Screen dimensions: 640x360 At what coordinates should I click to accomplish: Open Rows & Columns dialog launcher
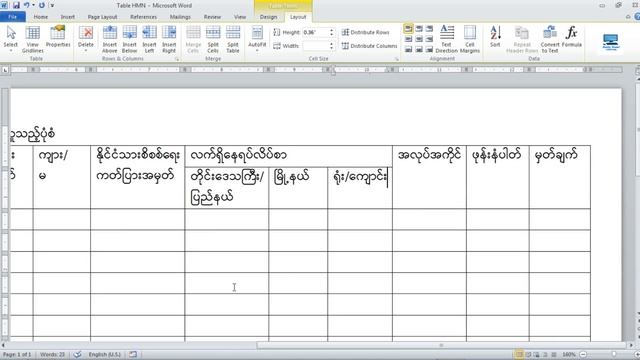click(177, 59)
